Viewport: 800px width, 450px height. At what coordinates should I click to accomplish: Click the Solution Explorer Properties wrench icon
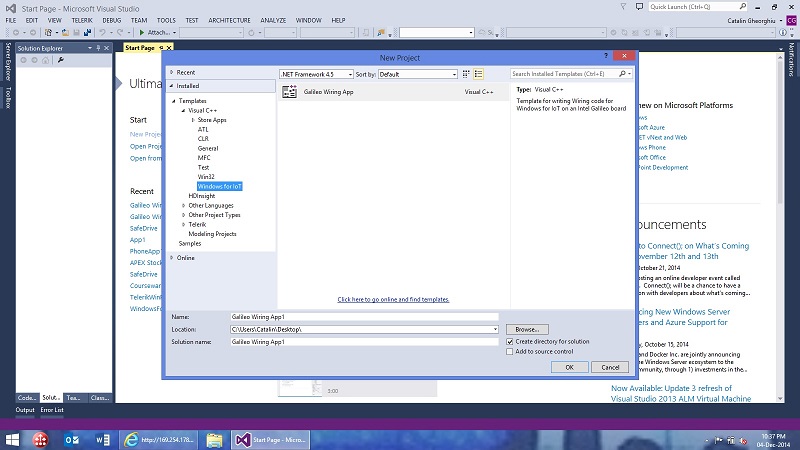pyautogui.click(x=61, y=60)
